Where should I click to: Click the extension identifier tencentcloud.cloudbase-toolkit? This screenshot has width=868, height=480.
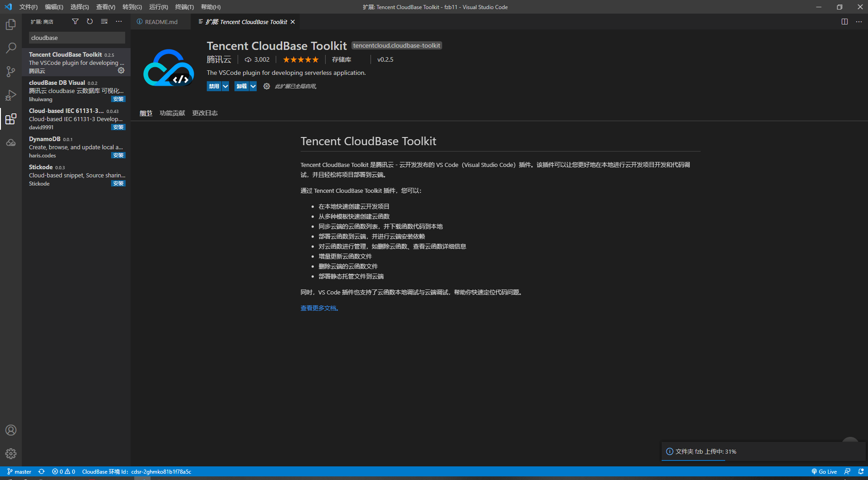click(x=396, y=45)
